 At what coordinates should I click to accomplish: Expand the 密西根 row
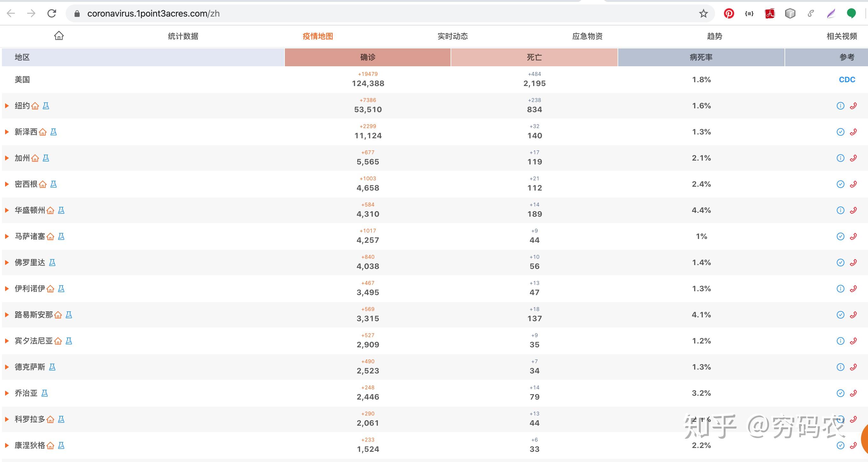pos(7,184)
